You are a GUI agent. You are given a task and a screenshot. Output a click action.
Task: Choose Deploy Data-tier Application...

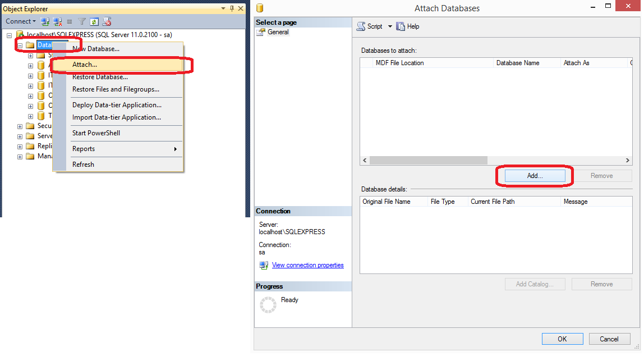tap(118, 105)
